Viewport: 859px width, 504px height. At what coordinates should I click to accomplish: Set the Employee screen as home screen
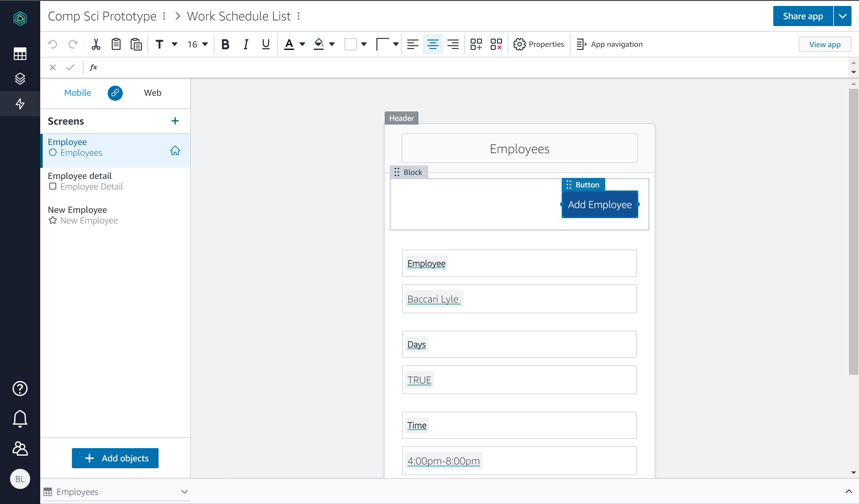point(175,150)
